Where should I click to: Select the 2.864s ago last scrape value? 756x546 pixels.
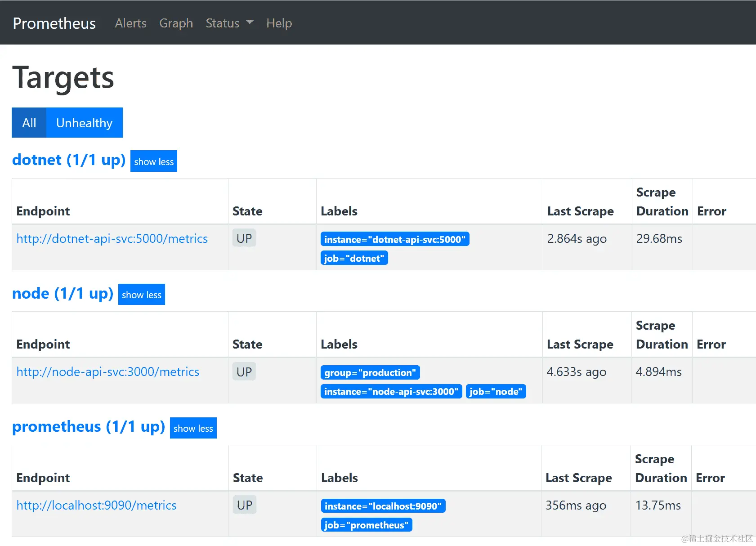click(x=577, y=239)
